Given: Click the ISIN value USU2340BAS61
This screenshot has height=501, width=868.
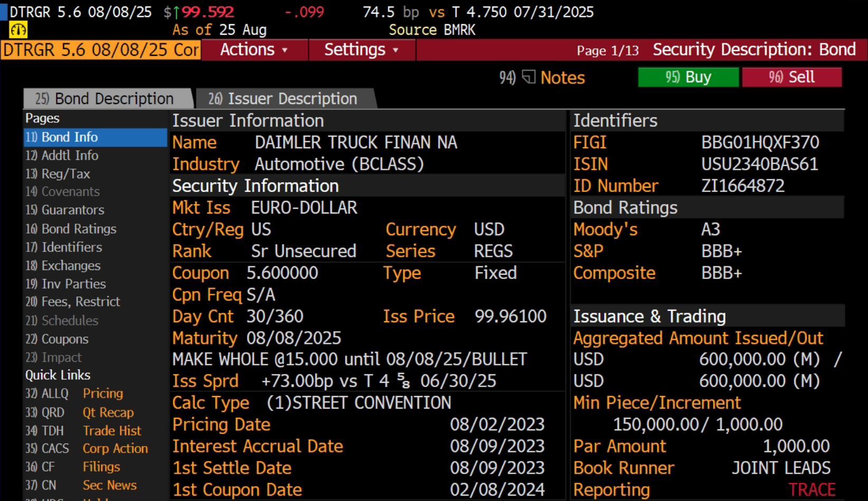Looking at the screenshot, I should [759, 164].
